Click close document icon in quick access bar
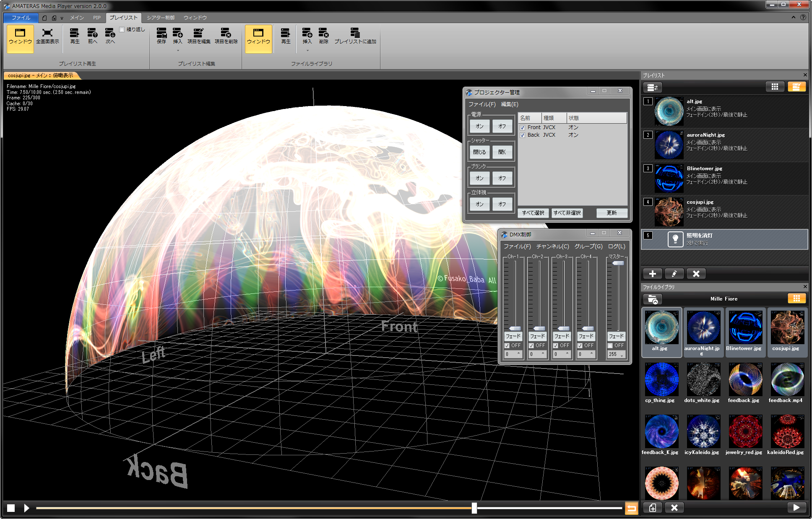This screenshot has width=812, height=519. pos(54,18)
